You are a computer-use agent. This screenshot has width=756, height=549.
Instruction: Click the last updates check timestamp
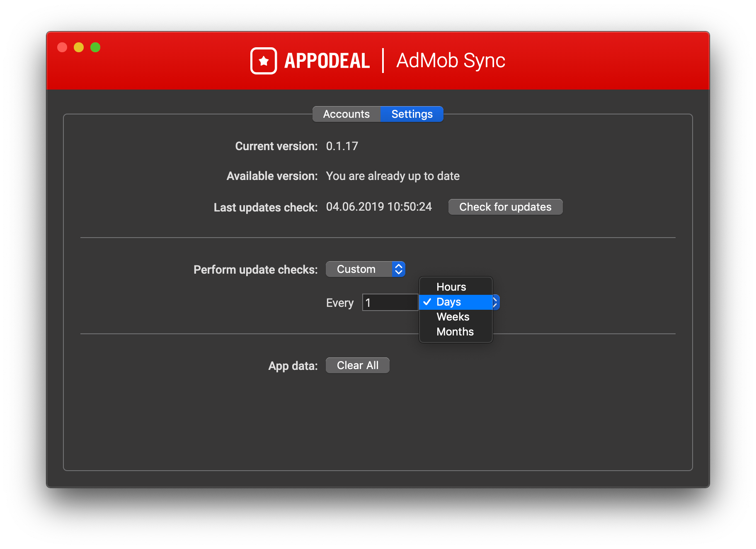[379, 206]
